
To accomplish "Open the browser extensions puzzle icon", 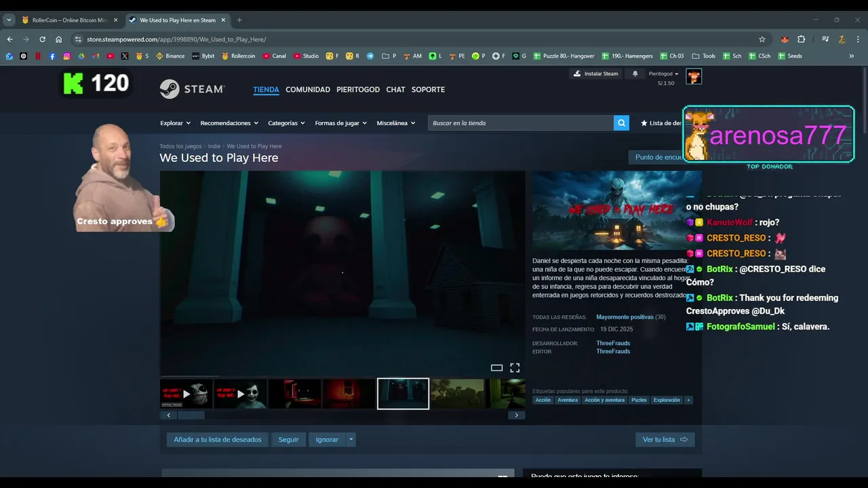I will pyautogui.click(x=801, y=39).
